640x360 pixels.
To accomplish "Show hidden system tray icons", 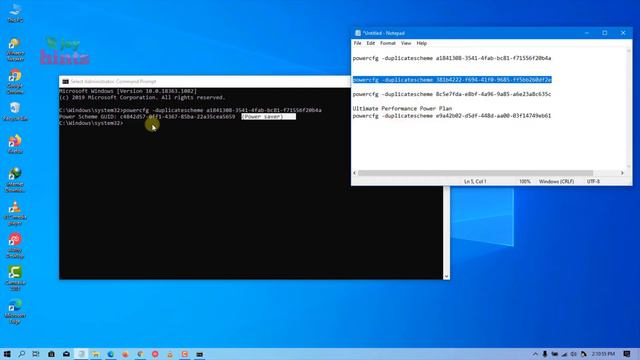I will (535, 354).
